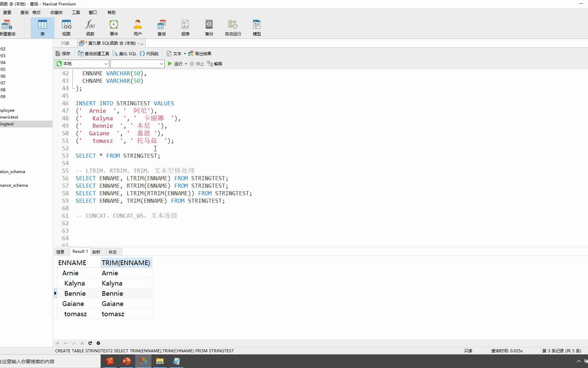Click the discard changes X icon
Viewport: 588px width, 368px height.
click(x=82, y=343)
